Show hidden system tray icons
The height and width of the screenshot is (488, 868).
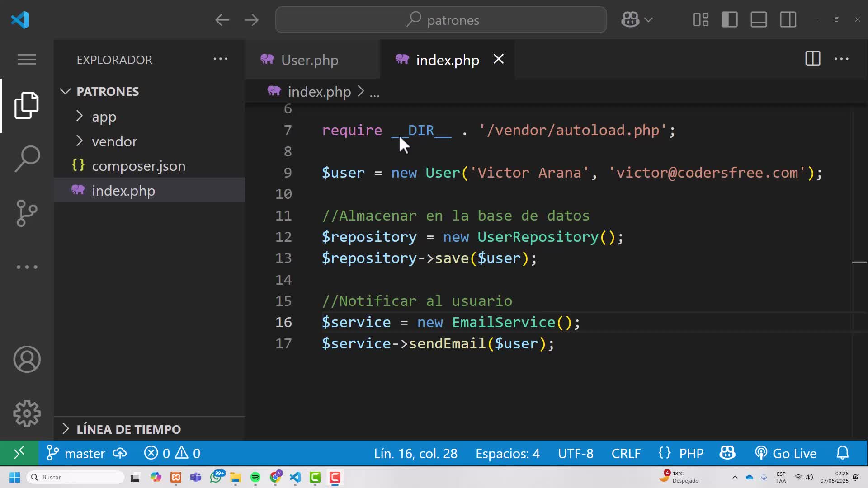pyautogui.click(x=735, y=477)
